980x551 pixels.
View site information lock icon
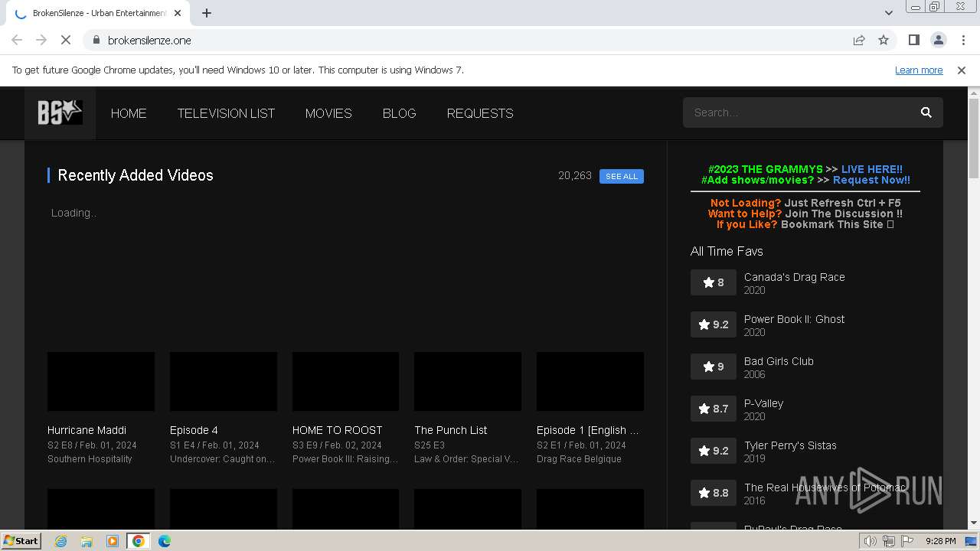(96, 40)
